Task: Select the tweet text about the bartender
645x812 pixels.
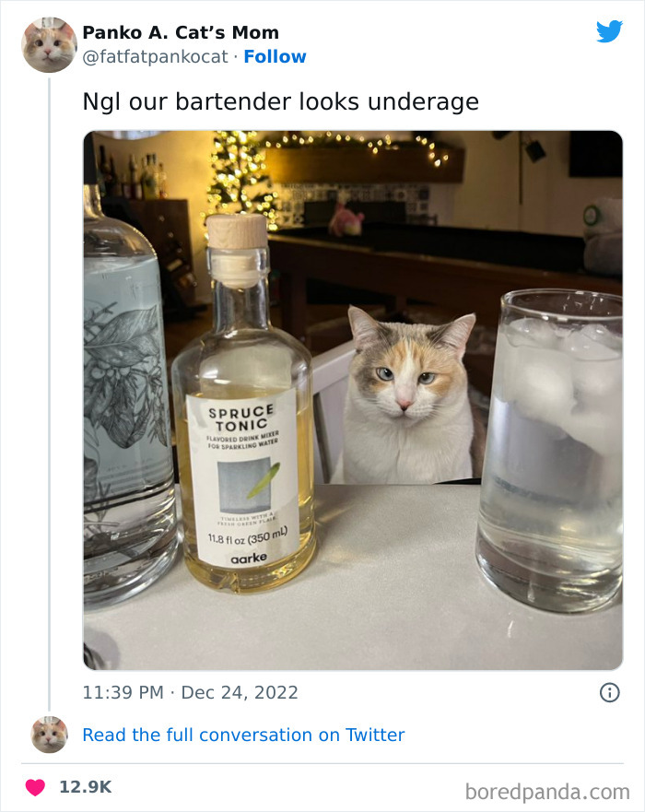Action: pyautogui.click(x=276, y=101)
